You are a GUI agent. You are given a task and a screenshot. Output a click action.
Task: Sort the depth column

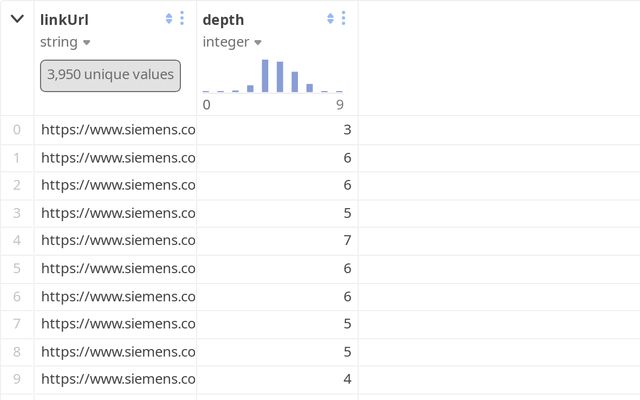pyautogui.click(x=331, y=19)
